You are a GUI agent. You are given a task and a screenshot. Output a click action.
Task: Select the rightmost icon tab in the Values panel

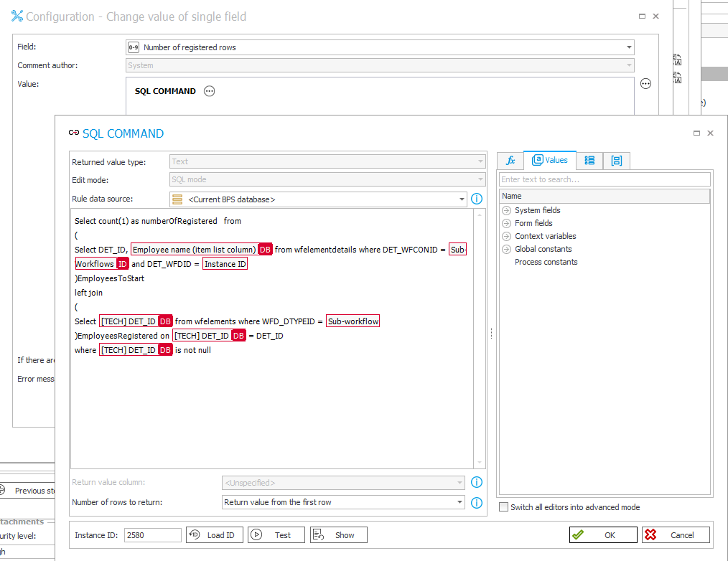pos(616,160)
